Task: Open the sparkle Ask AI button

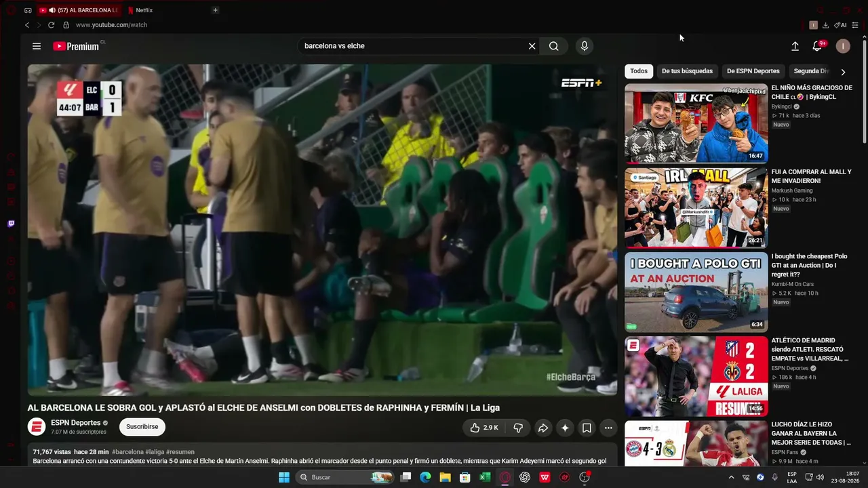Action: pos(565,428)
